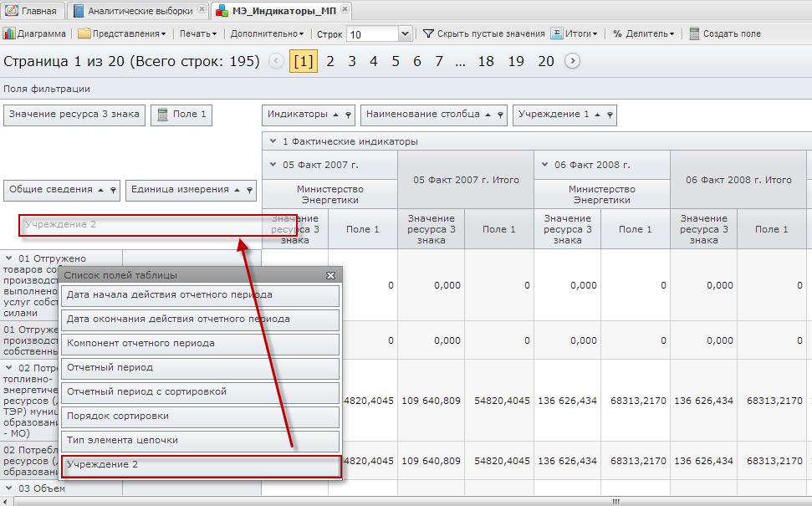Screen dimensions: 812x506
Task: Collapse the 05 Факт 2007 г. column
Action: [273, 165]
